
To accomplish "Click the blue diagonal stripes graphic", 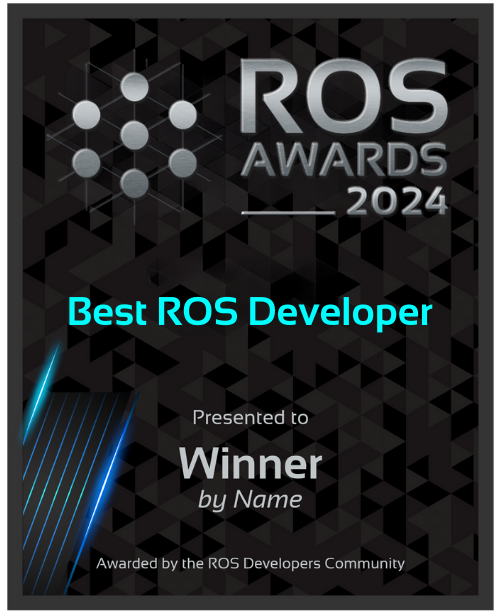I will click(x=75, y=471).
